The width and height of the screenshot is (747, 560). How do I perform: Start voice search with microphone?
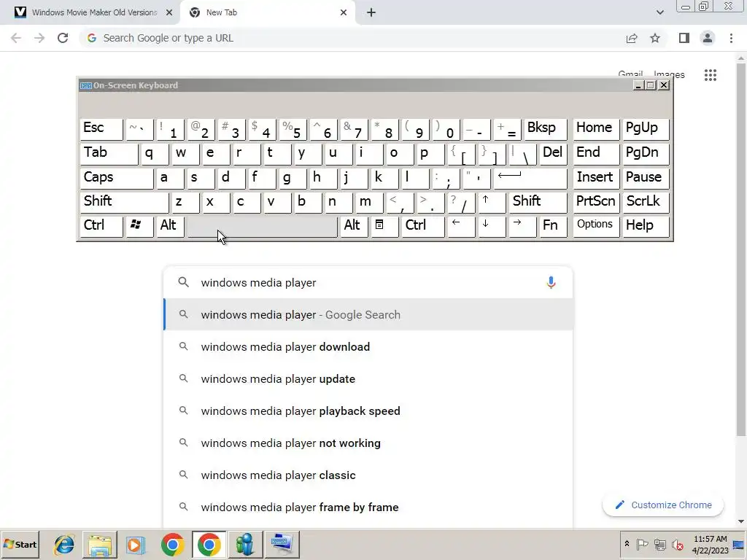click(x=551, y=282)
